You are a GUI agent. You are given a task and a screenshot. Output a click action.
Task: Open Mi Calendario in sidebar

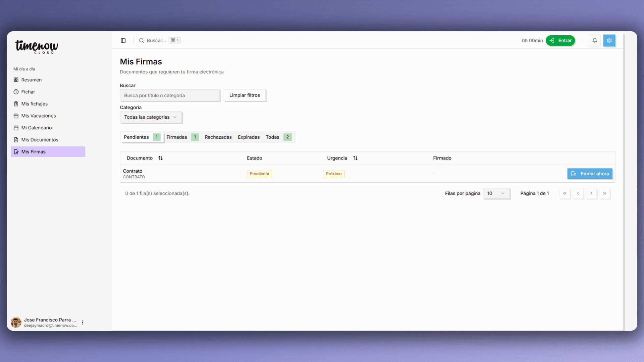pos(36,128)
